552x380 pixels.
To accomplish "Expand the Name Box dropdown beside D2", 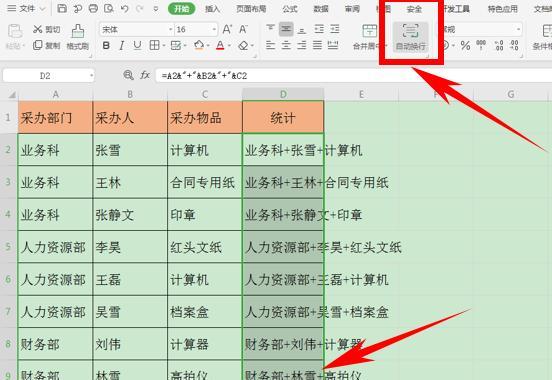I will 92,75.
